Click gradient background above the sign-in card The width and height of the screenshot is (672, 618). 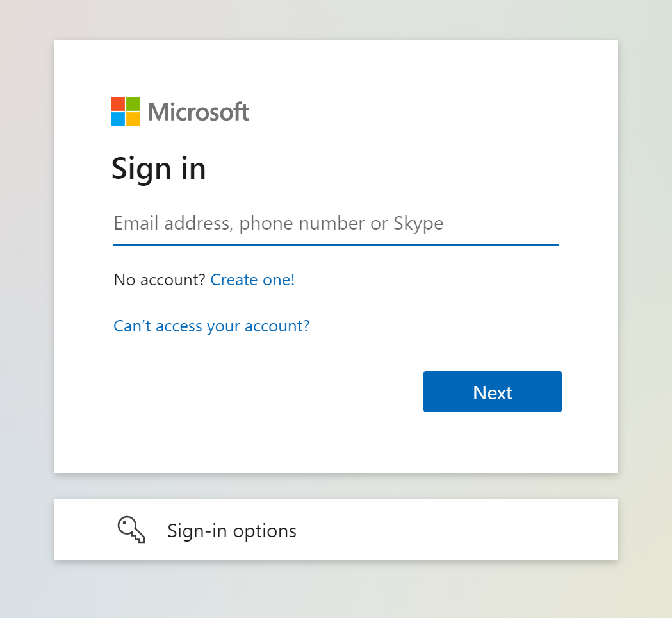pyautogui.click(x=336, y=19)
